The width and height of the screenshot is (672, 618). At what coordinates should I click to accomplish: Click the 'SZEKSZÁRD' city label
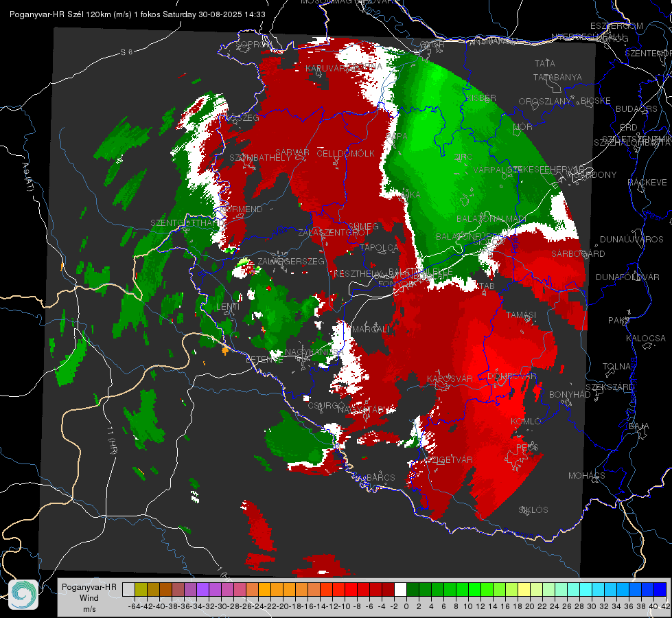coord(610,387)
